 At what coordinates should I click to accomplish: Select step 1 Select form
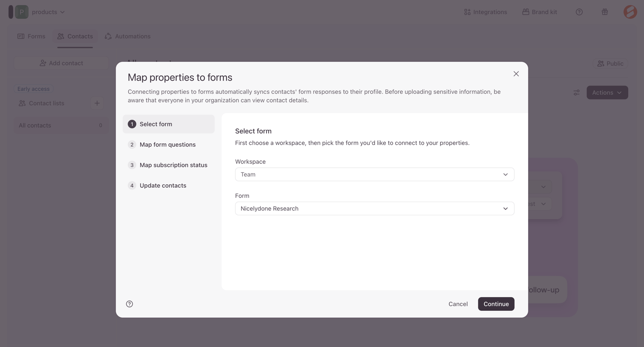coord(169,124)
